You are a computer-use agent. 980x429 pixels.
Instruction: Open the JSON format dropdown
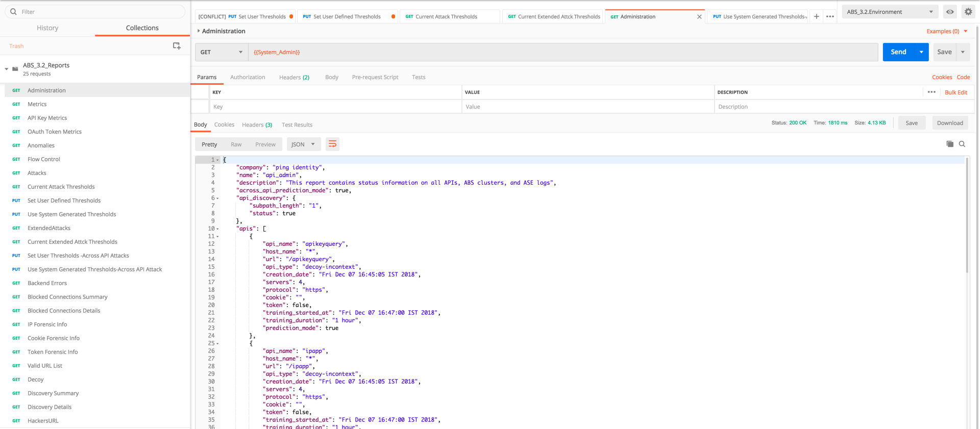[303, 144]
